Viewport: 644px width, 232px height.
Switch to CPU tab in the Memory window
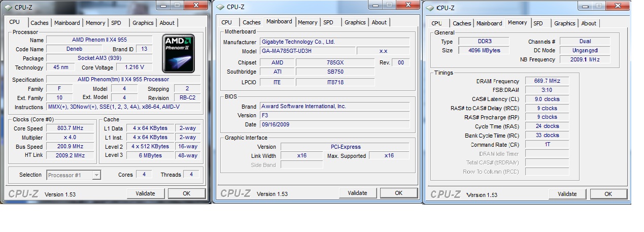tap(437, 23)
